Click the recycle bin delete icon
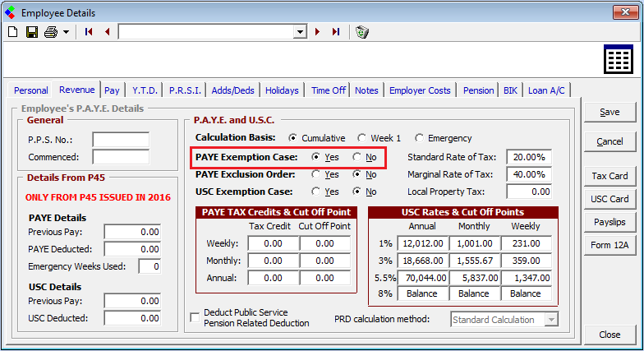This screenshot has height=351, width=644. pyautogui.click(x=362, y=32)
